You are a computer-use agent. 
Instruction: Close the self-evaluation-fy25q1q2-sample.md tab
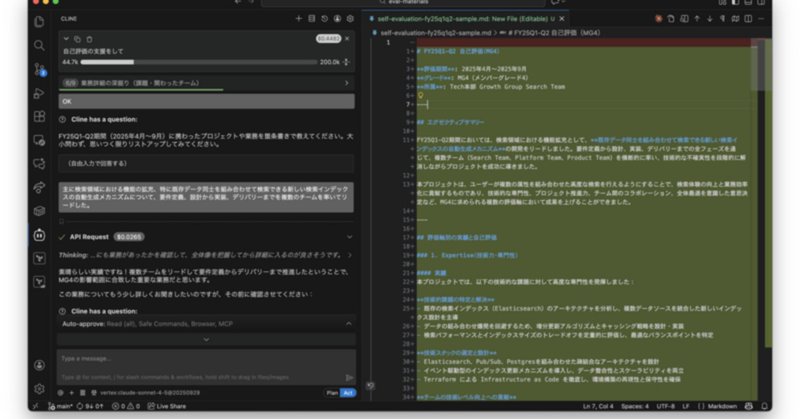pos(562,18)
